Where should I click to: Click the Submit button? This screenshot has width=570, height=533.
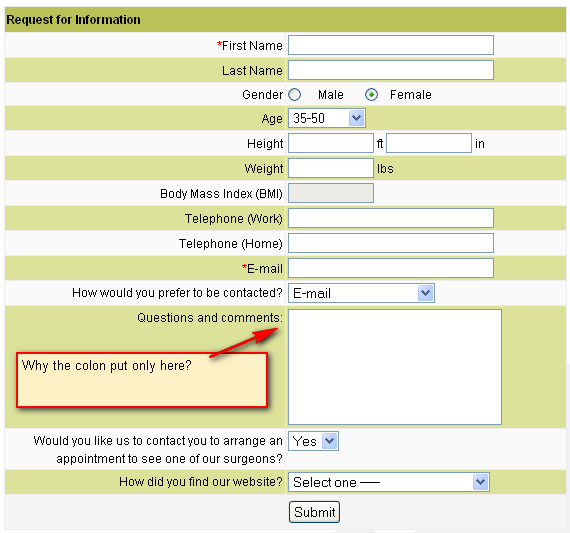(314, 512)
